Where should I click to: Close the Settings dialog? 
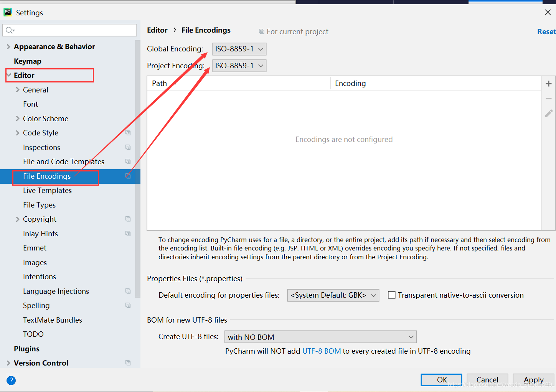(x=548, y=12)
